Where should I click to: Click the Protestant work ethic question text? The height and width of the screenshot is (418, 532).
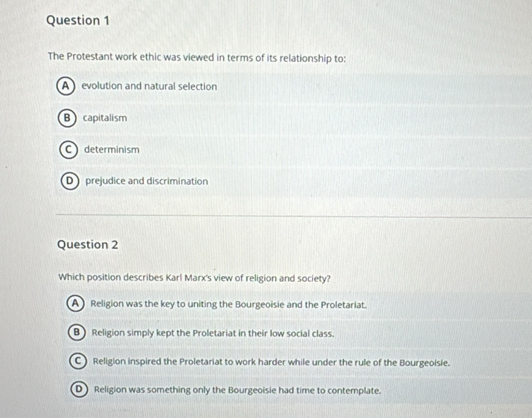pyautogui.click(x=196, y=58)
